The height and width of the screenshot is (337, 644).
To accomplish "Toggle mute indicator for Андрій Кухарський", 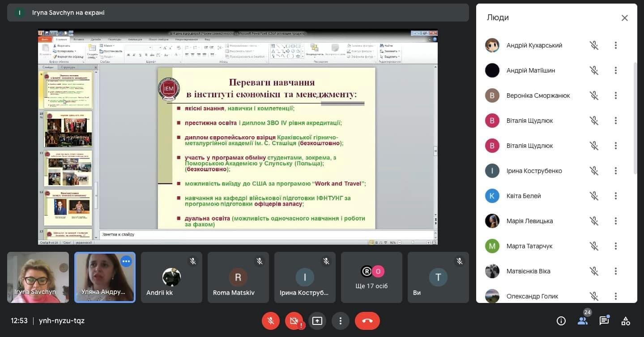I will coord(594,45).
